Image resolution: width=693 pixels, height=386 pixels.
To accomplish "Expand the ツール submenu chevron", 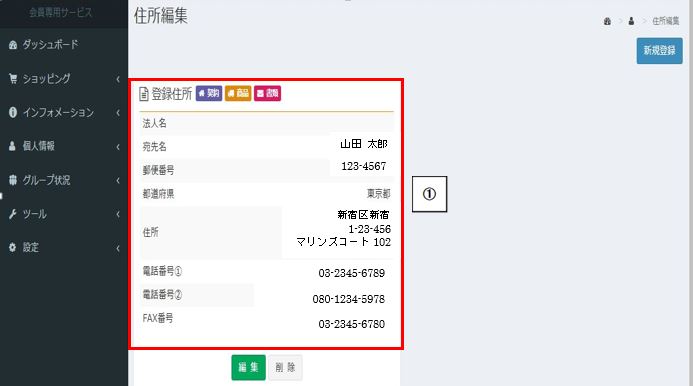I will pos(118,214).
